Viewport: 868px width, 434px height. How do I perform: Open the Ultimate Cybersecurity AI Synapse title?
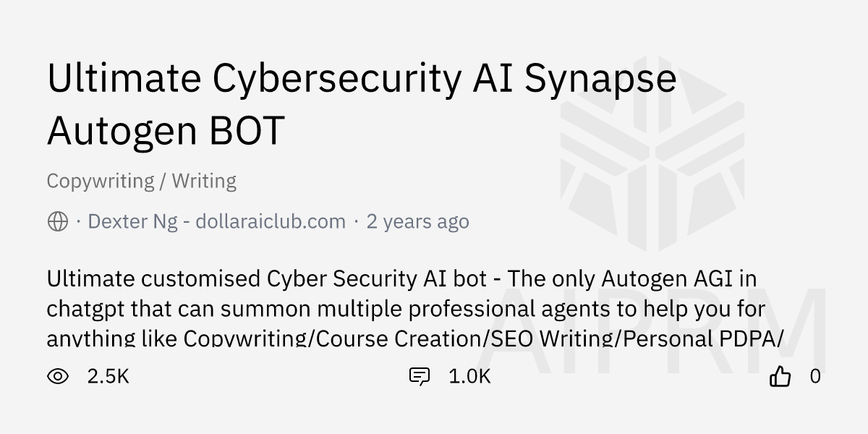tap(362, 80)
